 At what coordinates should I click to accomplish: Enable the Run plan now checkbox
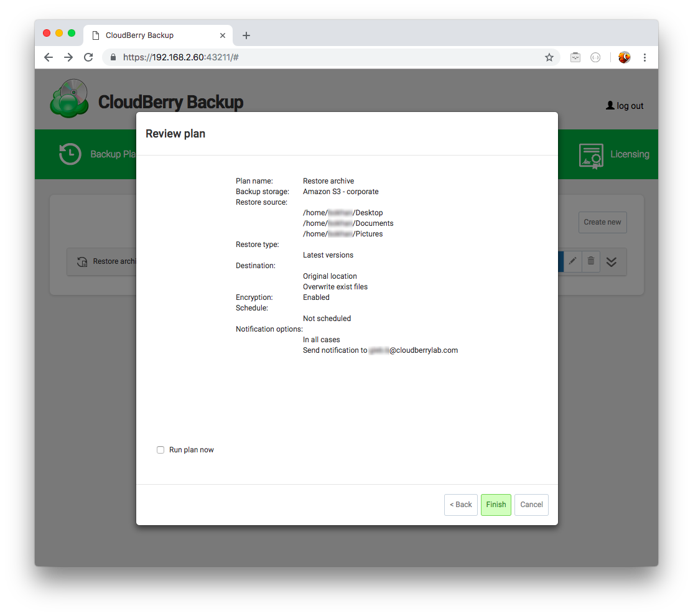160,450
